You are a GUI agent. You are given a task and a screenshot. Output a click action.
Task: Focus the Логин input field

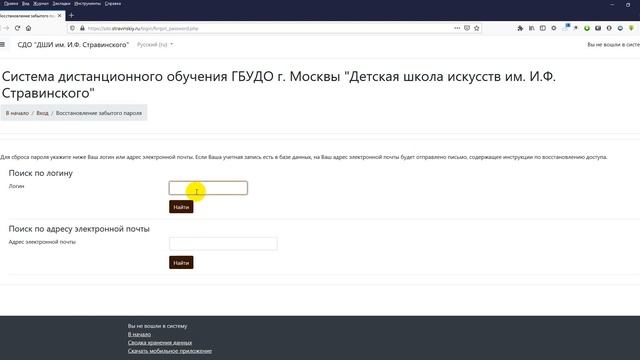click(208, 188)
